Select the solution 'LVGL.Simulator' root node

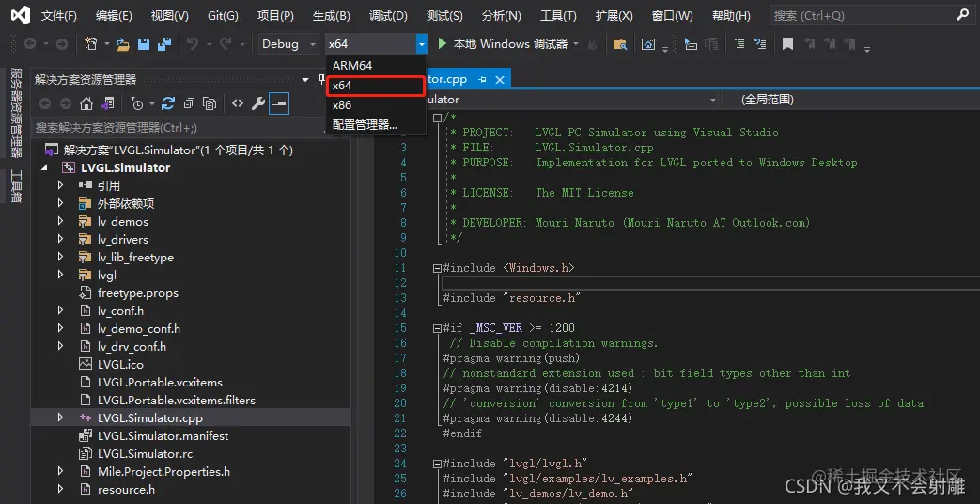179,150
